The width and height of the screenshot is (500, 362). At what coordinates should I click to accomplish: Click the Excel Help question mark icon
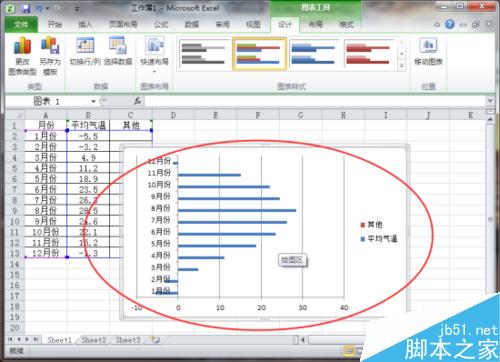pos(450,24)
